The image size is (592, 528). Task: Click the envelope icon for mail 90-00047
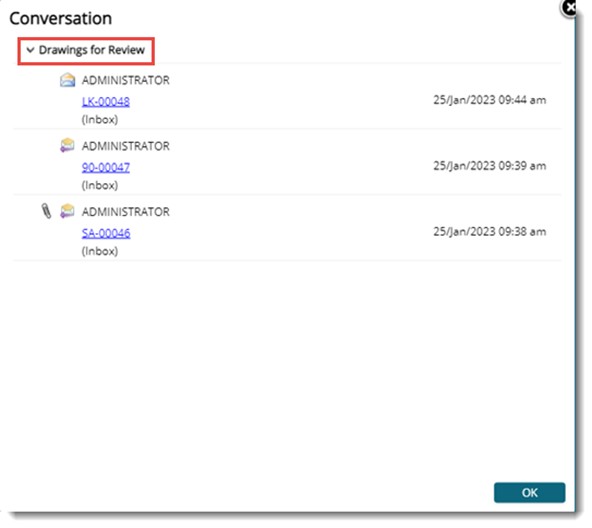pos(67,145)
